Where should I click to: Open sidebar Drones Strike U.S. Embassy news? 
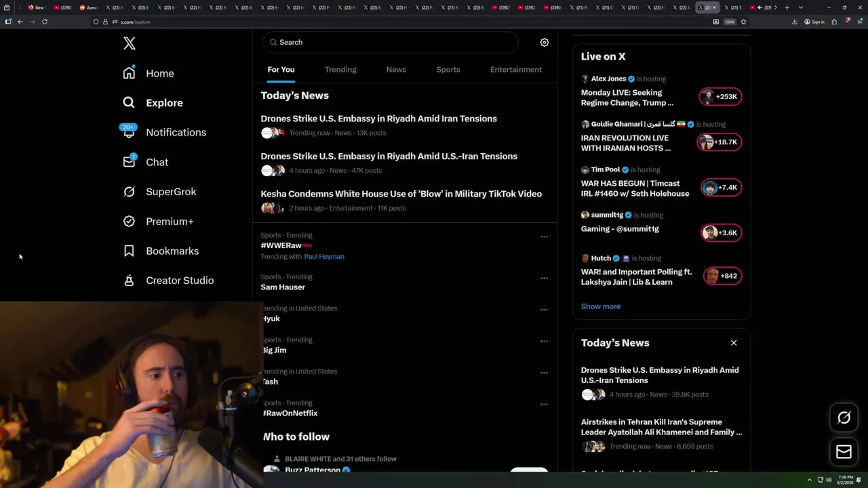pos(660,375)
